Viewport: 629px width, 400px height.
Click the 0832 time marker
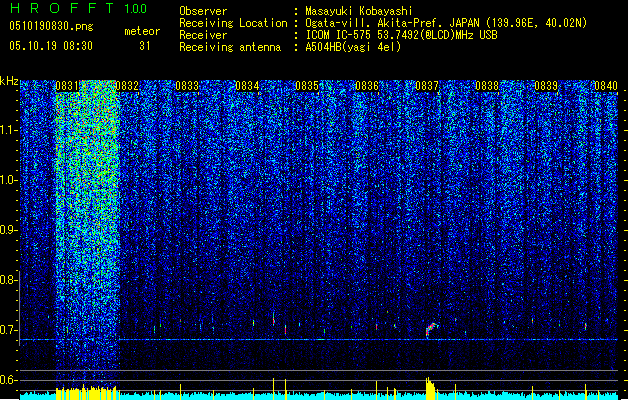(127, 86)
